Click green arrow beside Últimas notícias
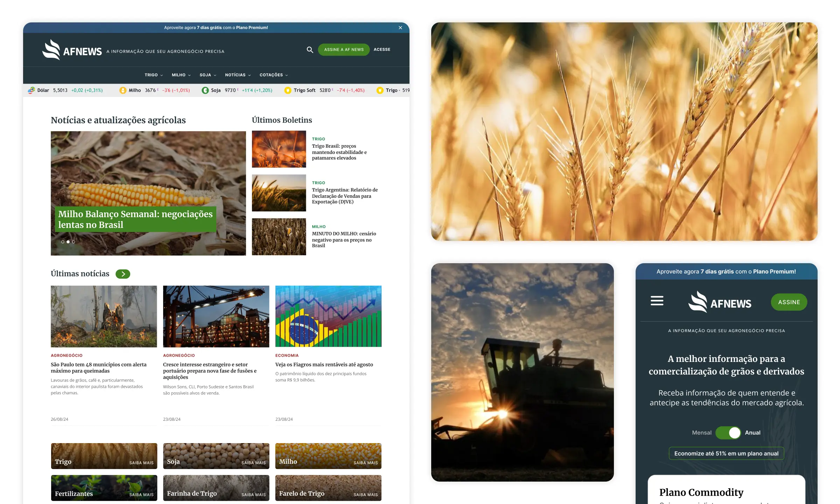 pos(123,274)
